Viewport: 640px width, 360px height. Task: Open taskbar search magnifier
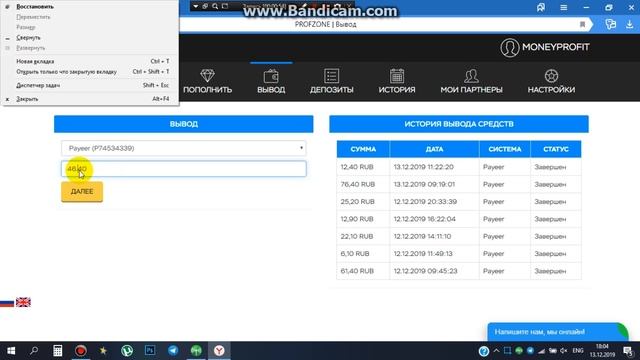34,350
